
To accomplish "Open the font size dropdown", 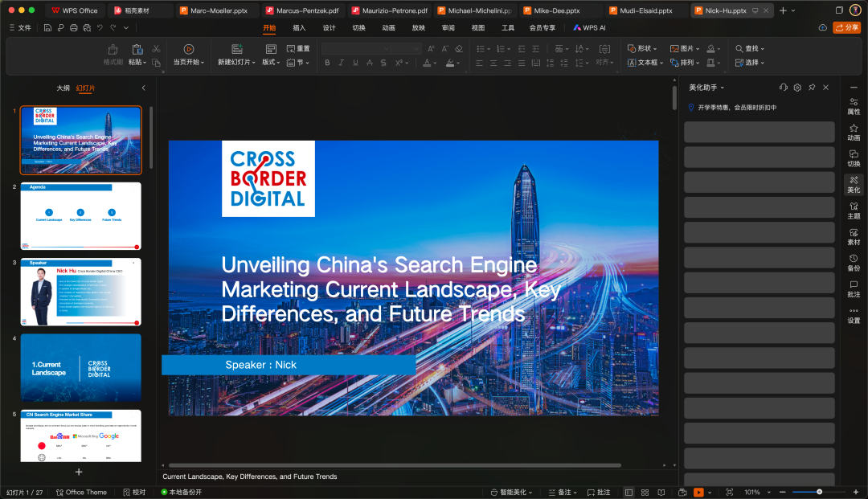I will click(x=416, y=49).
